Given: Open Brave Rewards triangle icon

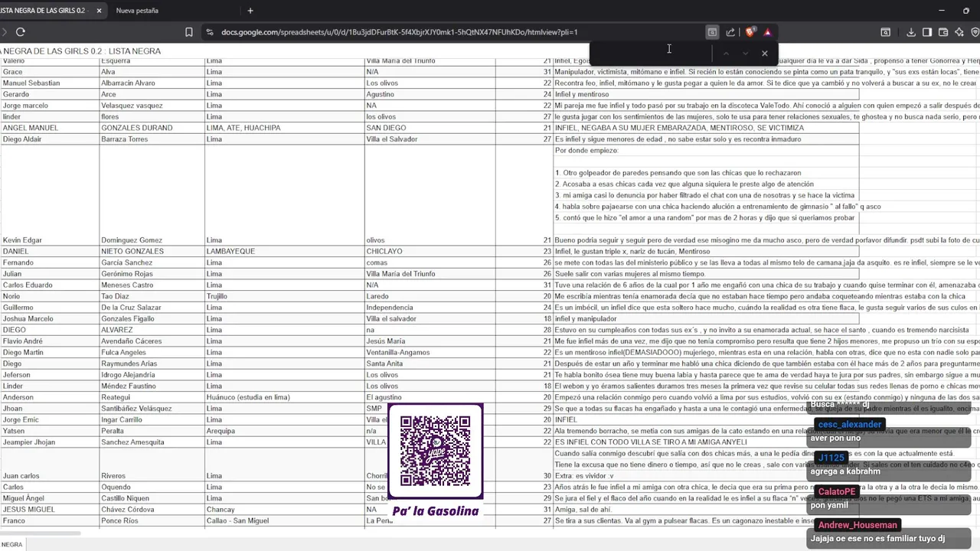Looking at the screenshot, I should click(x=767, y=32).
